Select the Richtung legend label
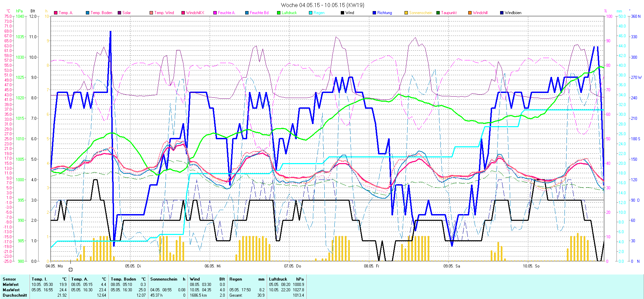Viewport: 644px width, 299px height. coord(384,13)
